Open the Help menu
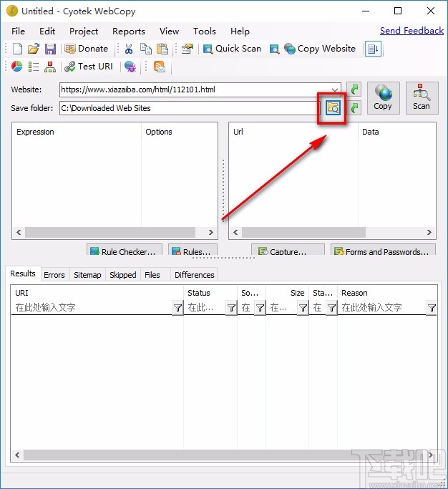This screenshot has height=489, width=448. (x=240, y=32)
